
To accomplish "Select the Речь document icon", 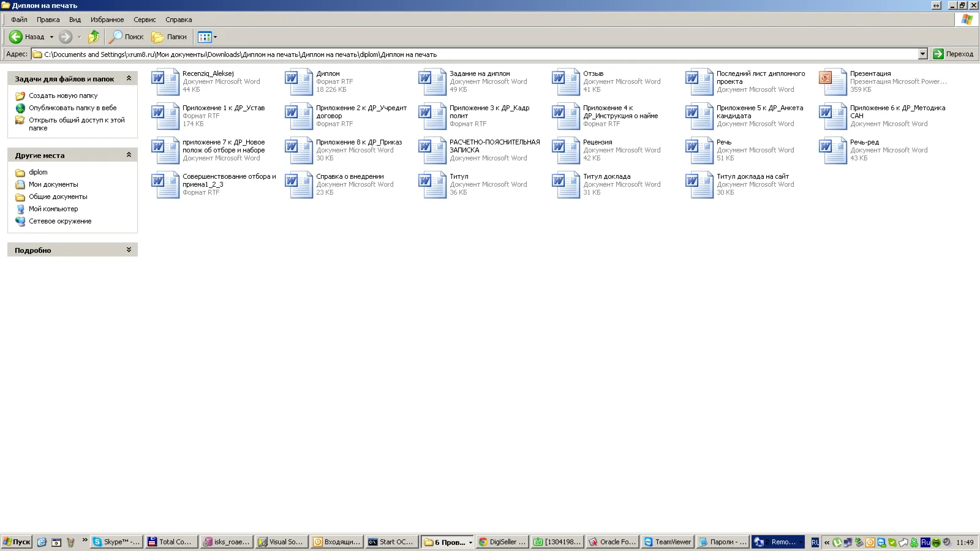I will click(x=699, y=151).
